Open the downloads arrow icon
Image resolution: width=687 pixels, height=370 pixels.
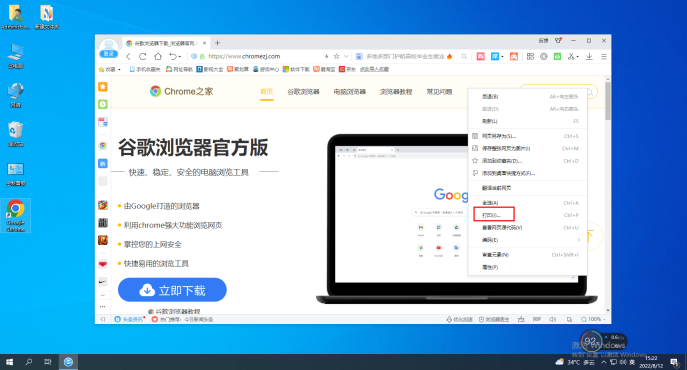[589, 56]
